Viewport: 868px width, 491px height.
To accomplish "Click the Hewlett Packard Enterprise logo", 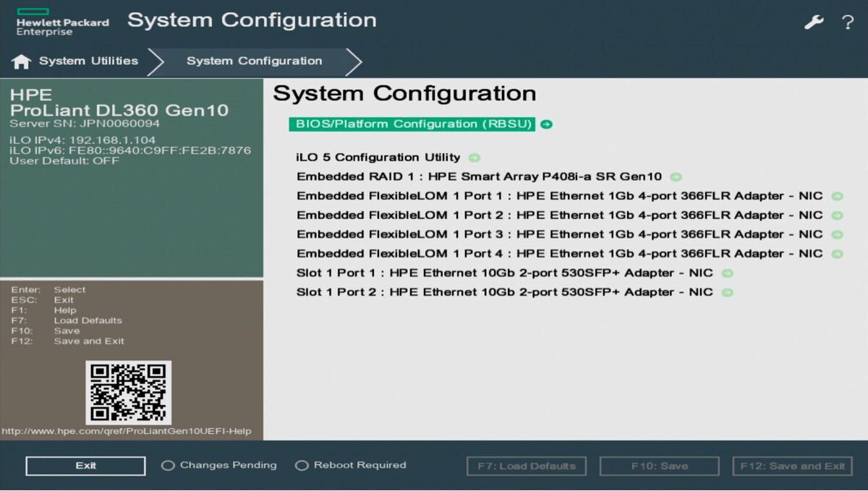I will coord(62,22).
